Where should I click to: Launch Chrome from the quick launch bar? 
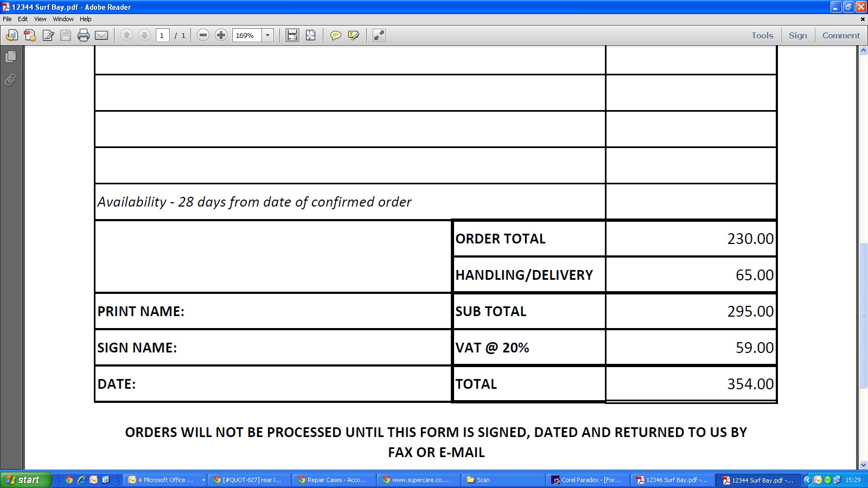point(69,480)
